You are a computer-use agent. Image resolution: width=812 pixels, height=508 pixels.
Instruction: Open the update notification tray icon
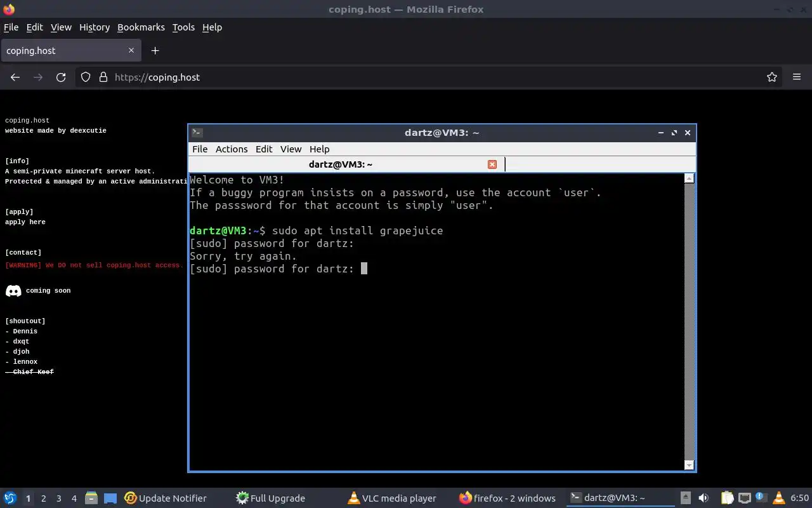coord(761,498)
